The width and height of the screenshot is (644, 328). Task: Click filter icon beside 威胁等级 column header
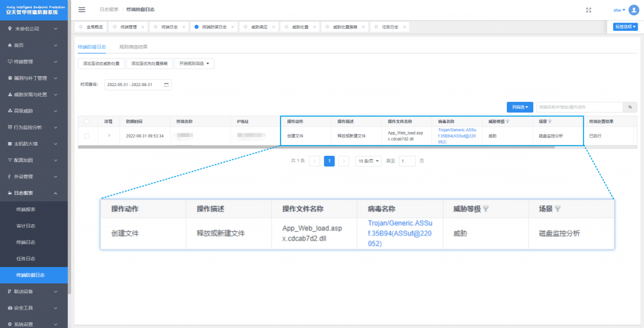[x=508, y=121]
